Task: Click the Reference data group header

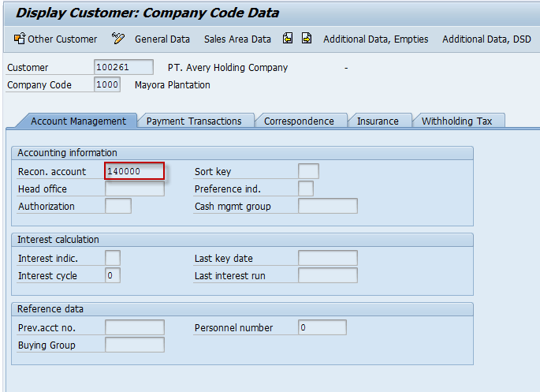Action: (242, 309)
